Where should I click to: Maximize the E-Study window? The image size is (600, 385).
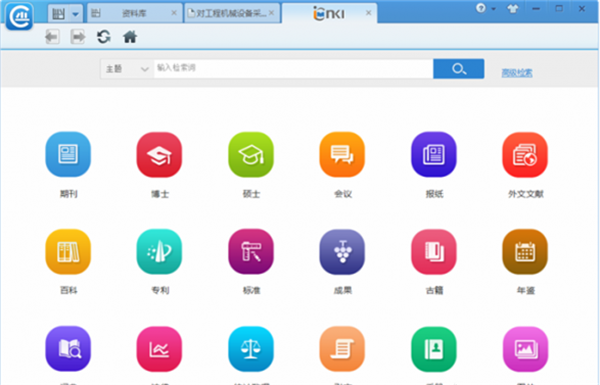(559, 9)
